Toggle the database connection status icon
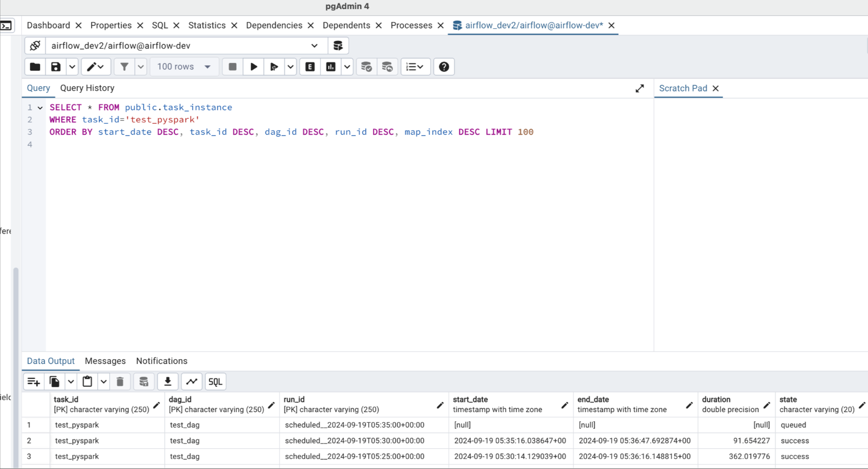 pyautogui.click(x=35, y=46)
